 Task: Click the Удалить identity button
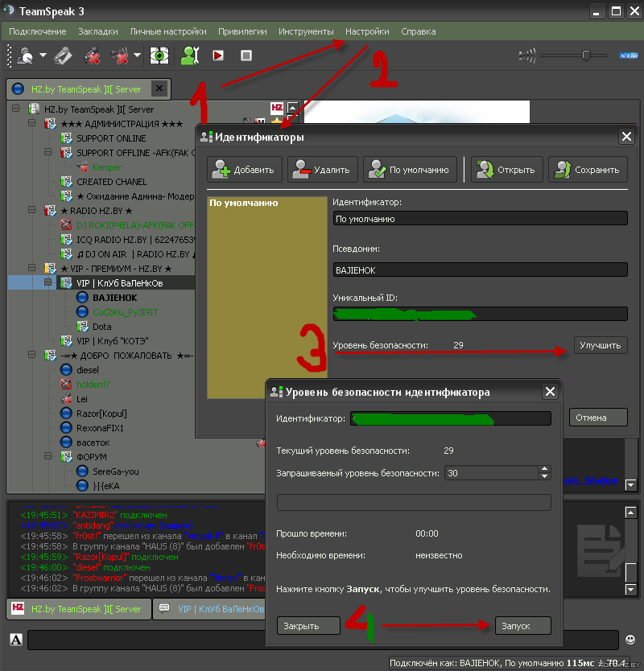(x=323, y=170)
